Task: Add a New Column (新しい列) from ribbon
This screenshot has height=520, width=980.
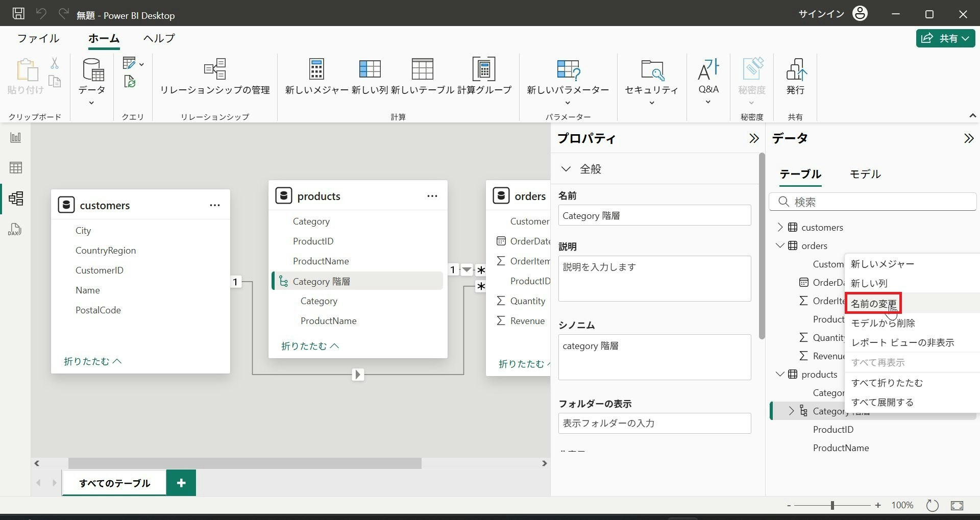Action: (x=370, y=77)
